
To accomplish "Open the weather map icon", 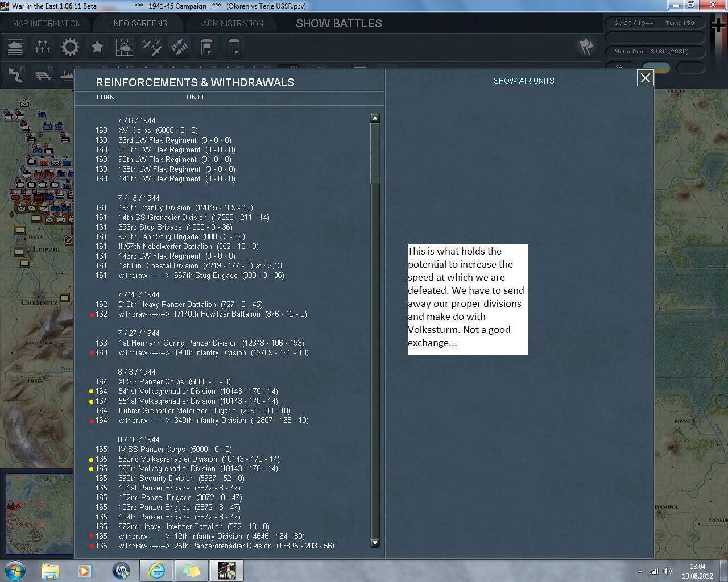I will click(x=125, y=47).
